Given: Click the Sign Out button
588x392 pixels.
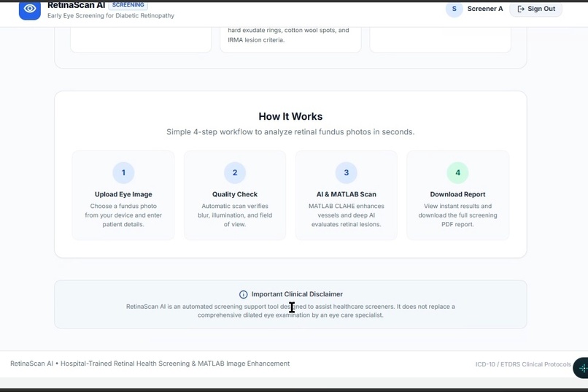Looking at the screenshot, I should click(x=536, y=9).
